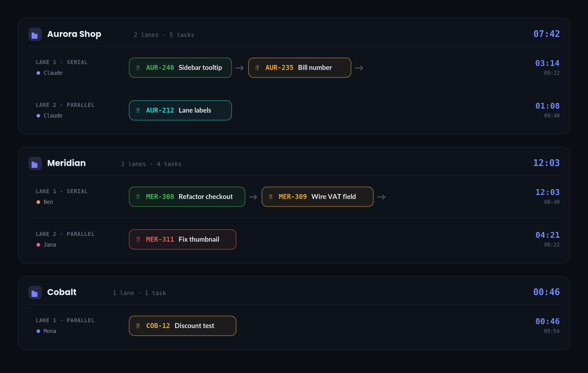Click Mona's blue assignee dot
Viewport: 588px width, 373px height.
coord(38,331)
